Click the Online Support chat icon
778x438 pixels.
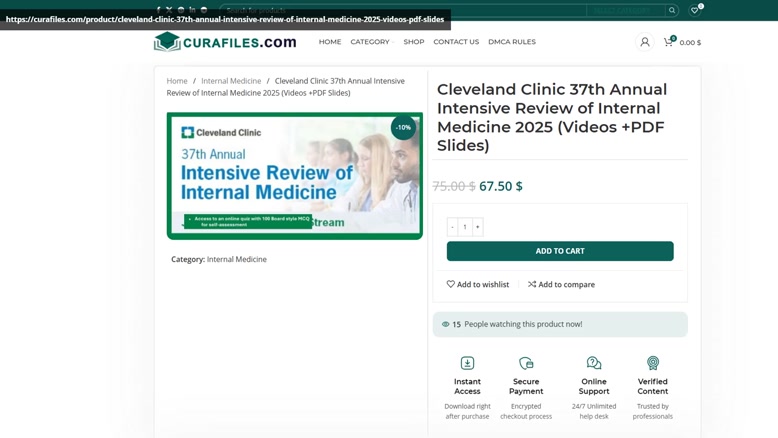(x=594, y=363)
